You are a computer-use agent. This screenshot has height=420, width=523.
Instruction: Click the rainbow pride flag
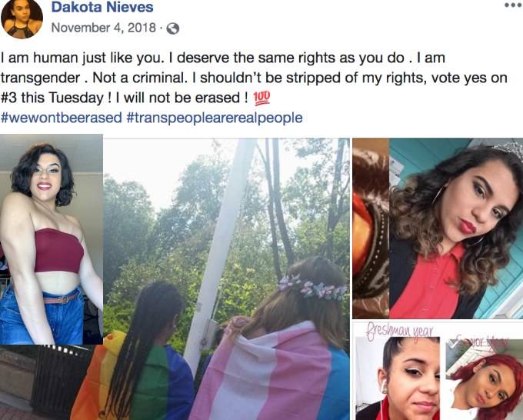pyautogui.click(x=100, y=380)
